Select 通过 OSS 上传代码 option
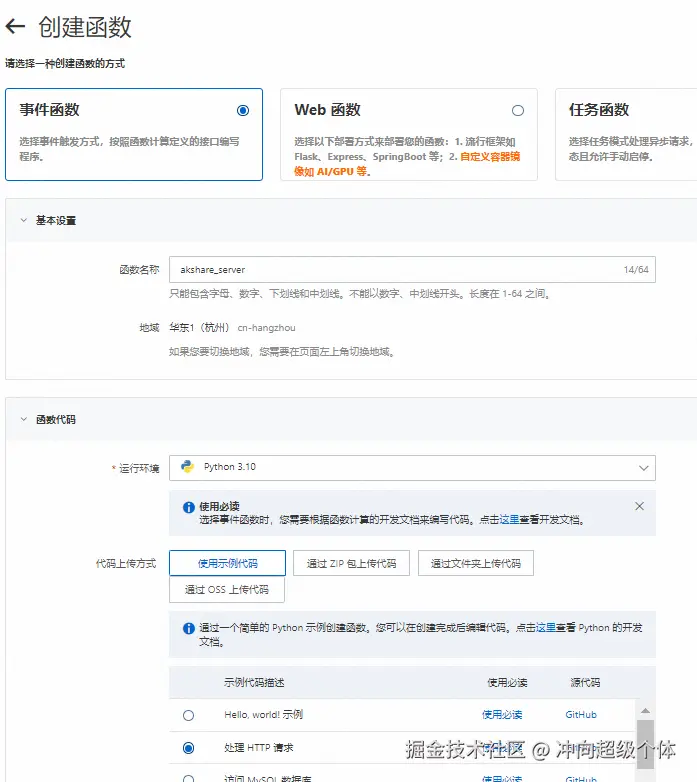This screenshot has width=697, height=782. [x=227, y=589]
